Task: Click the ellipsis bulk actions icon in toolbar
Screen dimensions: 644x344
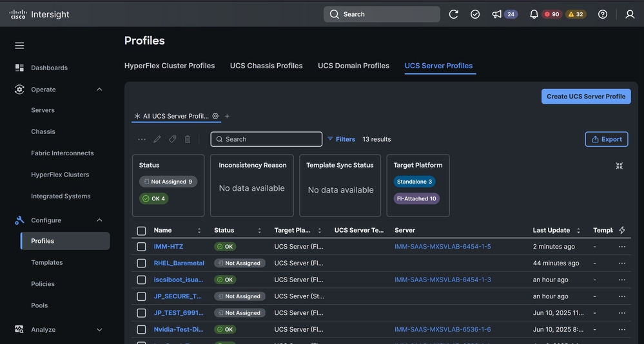Action: coord(142,140)
